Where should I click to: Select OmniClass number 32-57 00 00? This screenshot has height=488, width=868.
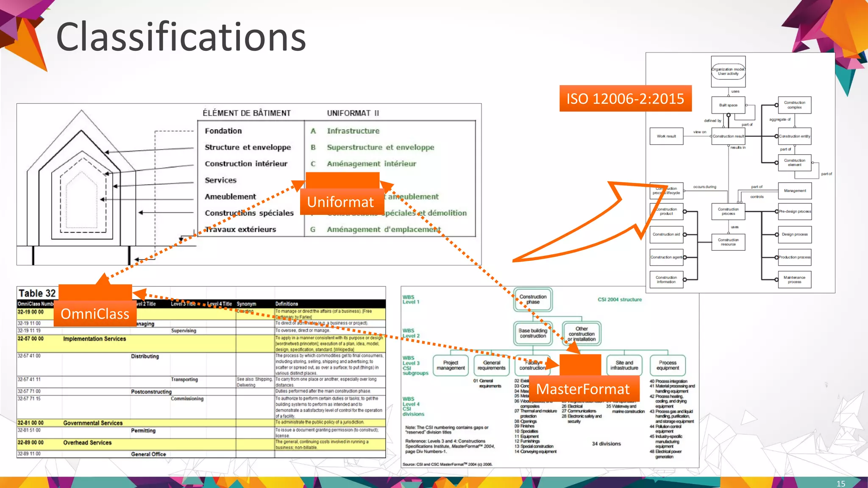(31, 339)
